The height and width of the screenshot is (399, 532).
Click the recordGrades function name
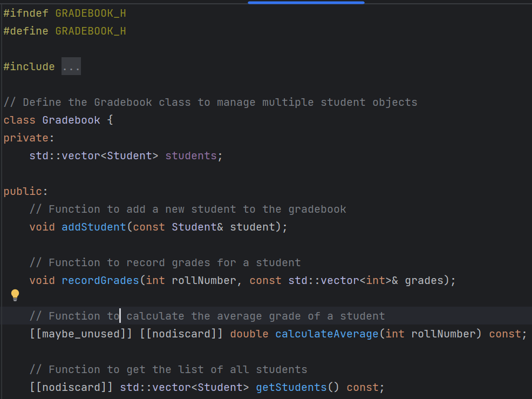(x=100, y=281)
